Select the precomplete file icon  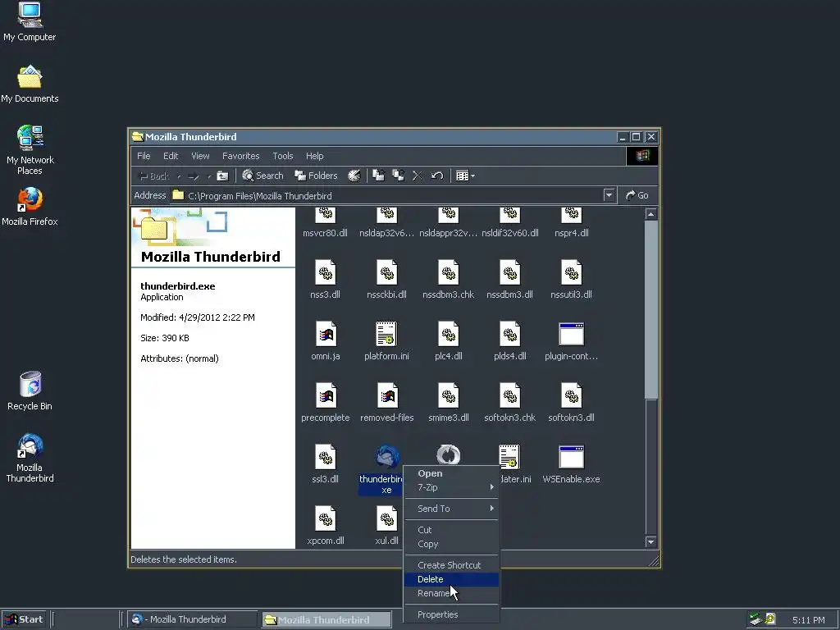pos(326,395)
